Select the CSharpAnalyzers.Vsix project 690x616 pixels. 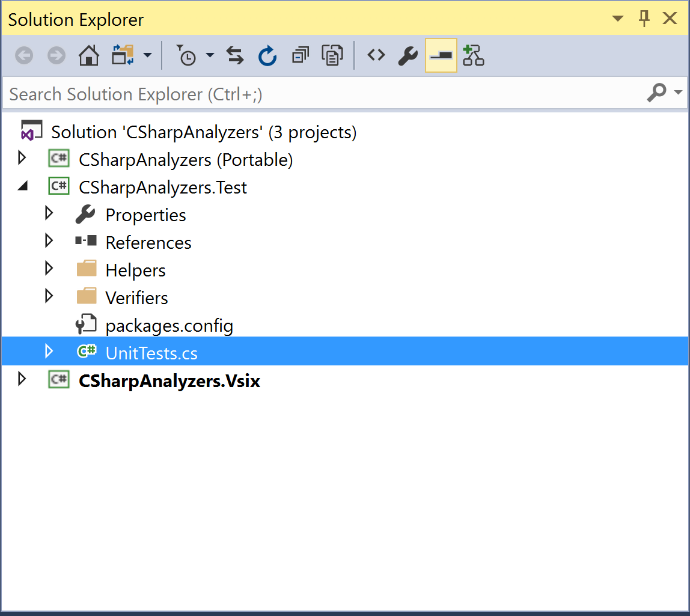169,381
